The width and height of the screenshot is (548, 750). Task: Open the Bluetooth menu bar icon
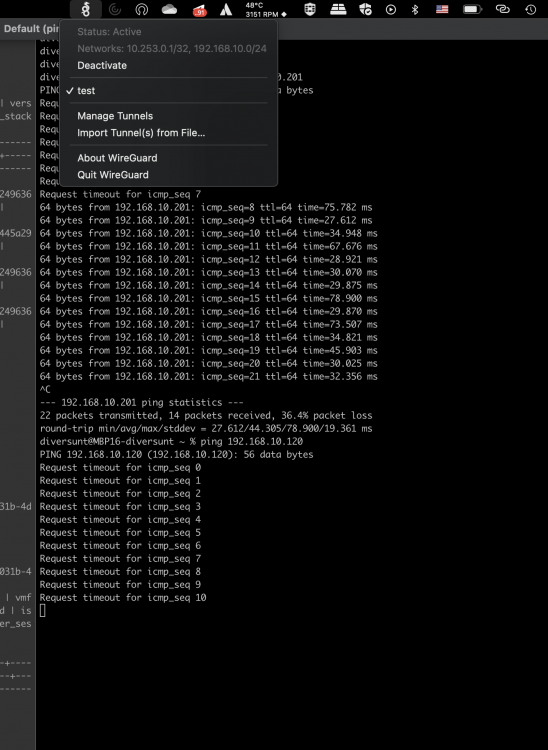pyautogui.click(x=415, y=9)
